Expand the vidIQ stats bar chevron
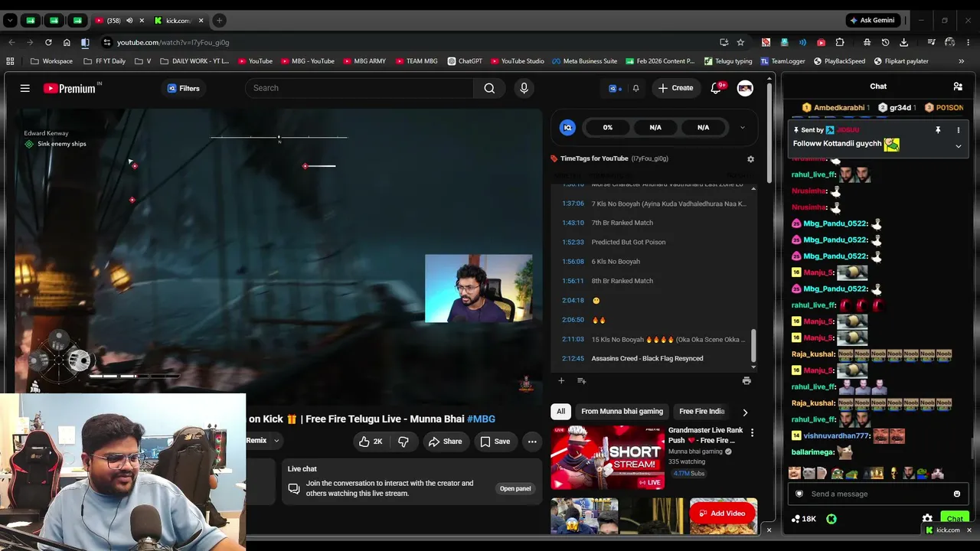This screenshot has height=551, width=980. (742, 128)
